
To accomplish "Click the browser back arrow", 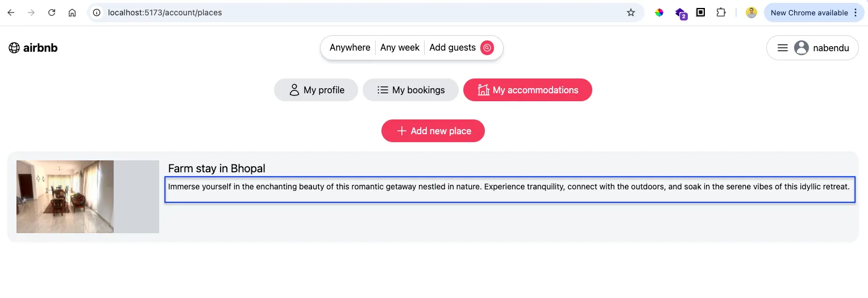I will pos(11,13).
